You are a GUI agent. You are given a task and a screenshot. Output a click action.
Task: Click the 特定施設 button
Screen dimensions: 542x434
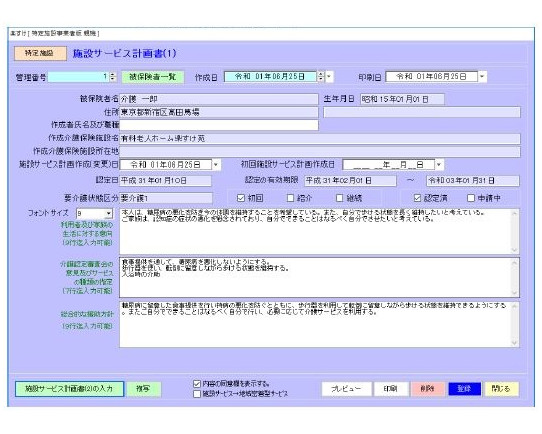(x=40, y=53)
